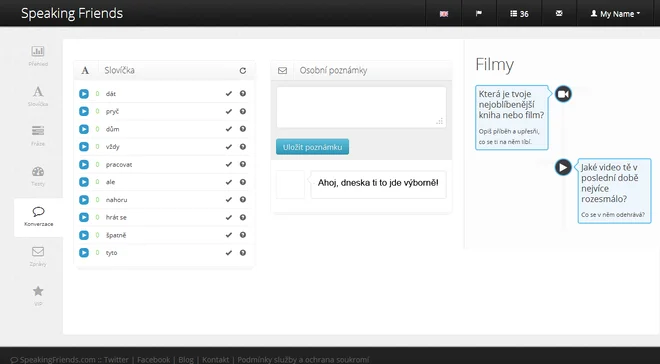
Task: Click the A icon in Slovíčka header
Action: click(x=85, y=71)
